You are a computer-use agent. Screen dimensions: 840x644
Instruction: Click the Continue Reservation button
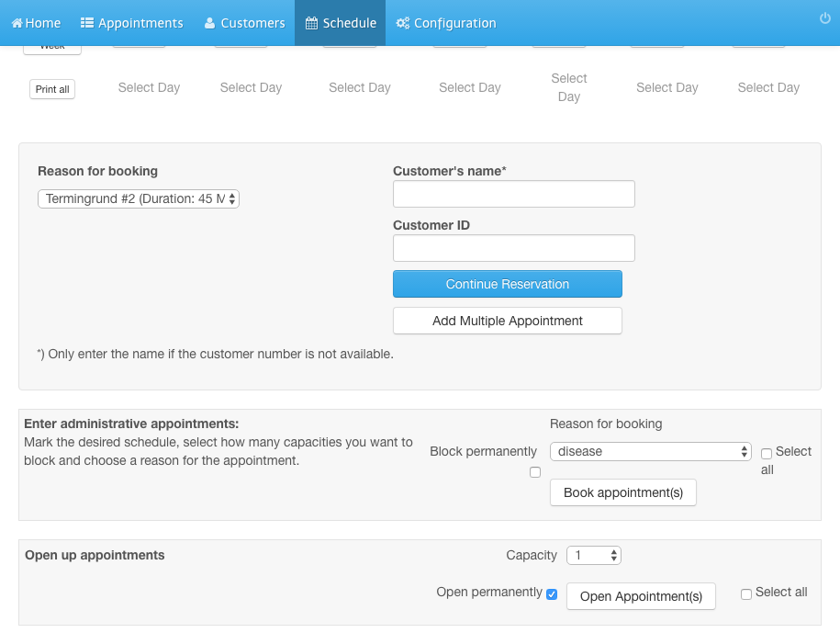(x=508, y=284)
